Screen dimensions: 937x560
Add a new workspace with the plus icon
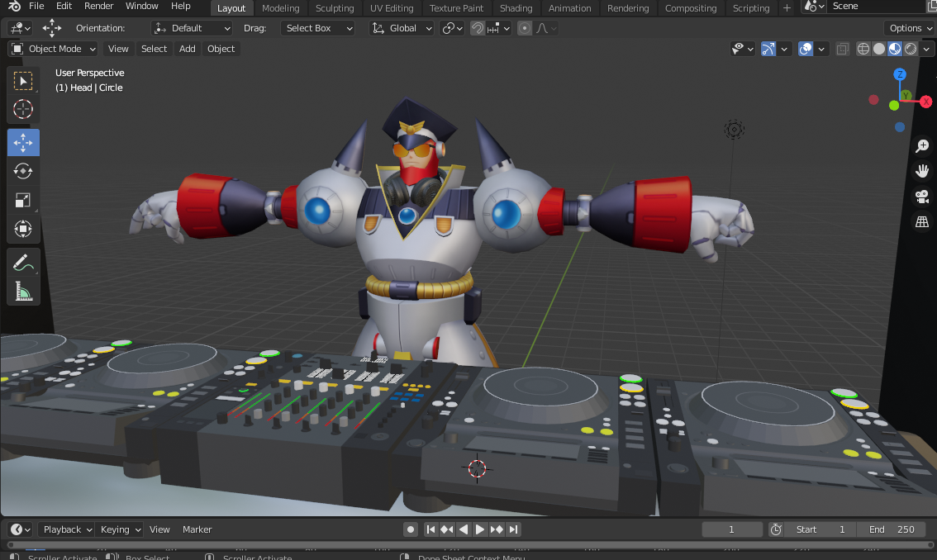click(x=787, y=7)
